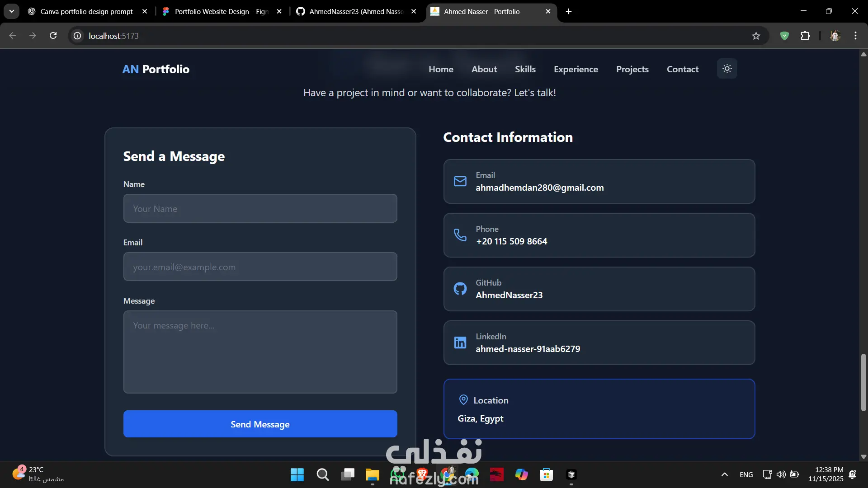Image resolution: width=868 pixels, height=488 pixels.
Task: Open the browser three-dot menu
Action: [855, 36]
